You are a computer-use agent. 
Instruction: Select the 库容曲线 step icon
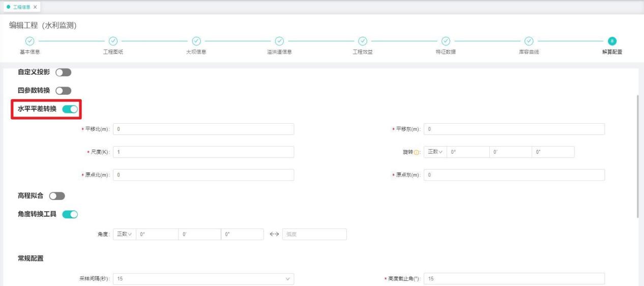(x=529, y=41)
